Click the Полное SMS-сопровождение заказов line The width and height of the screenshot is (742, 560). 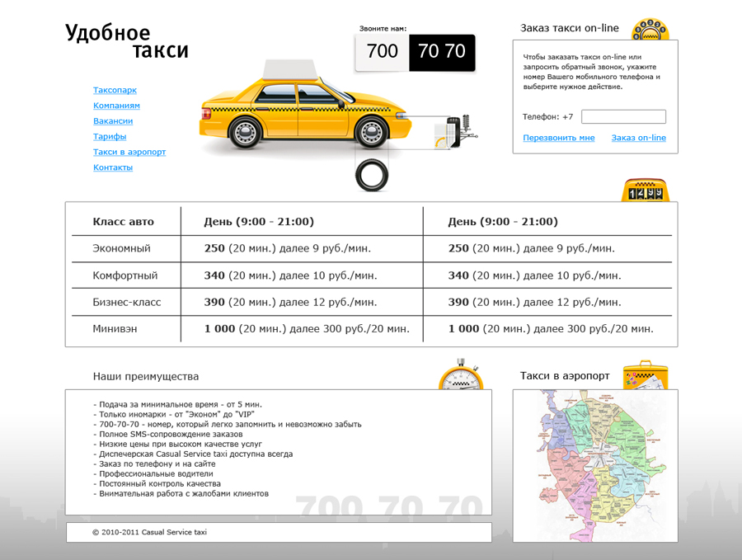pyautogui.click(x=168, y=435)
